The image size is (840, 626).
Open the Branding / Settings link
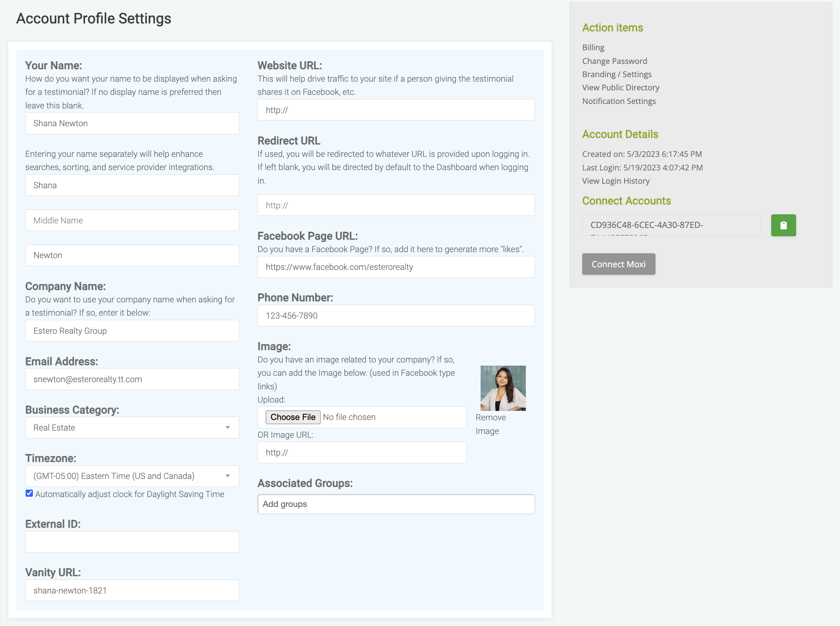point(617,74)
